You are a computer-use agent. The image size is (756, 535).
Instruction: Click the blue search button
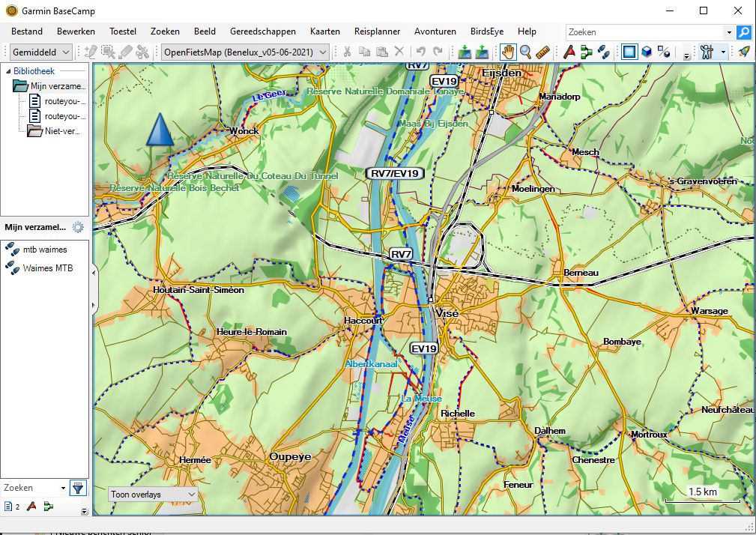coord(743,32)
